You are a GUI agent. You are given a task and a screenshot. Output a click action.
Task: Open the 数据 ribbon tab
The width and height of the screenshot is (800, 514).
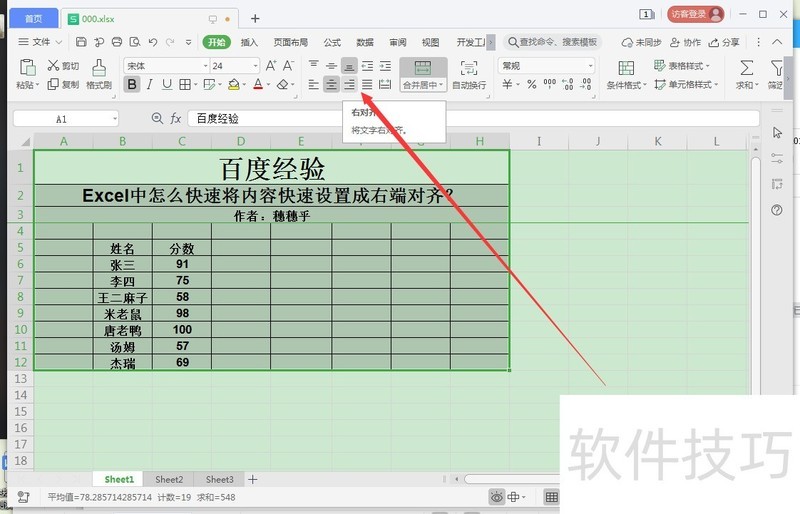point(365,42)
